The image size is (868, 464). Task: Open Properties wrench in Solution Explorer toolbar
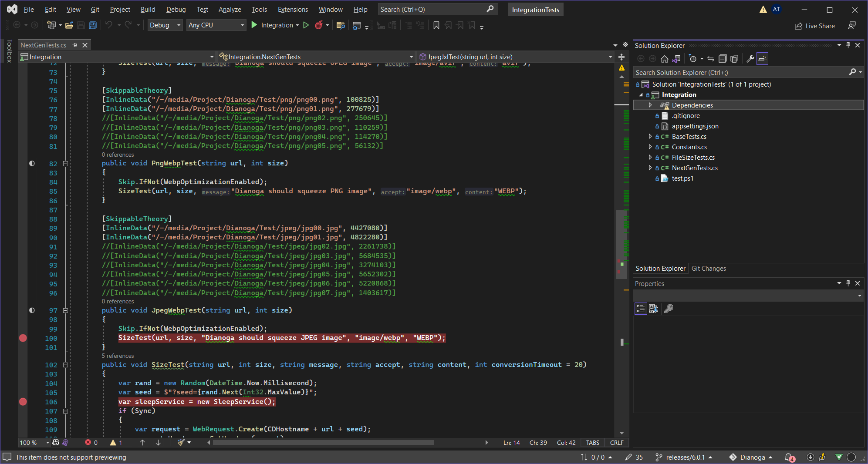[750, 59]
